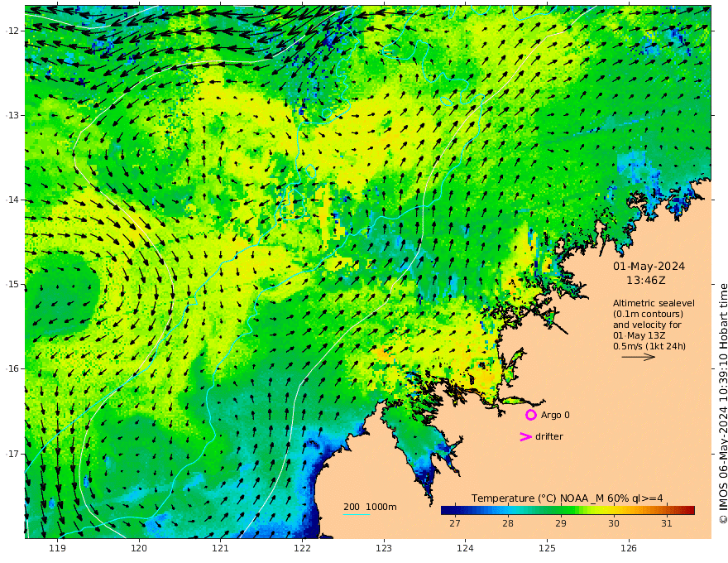
Task: Click the 0.5m/s velocity scale arrow
Action: coord(639,357)
